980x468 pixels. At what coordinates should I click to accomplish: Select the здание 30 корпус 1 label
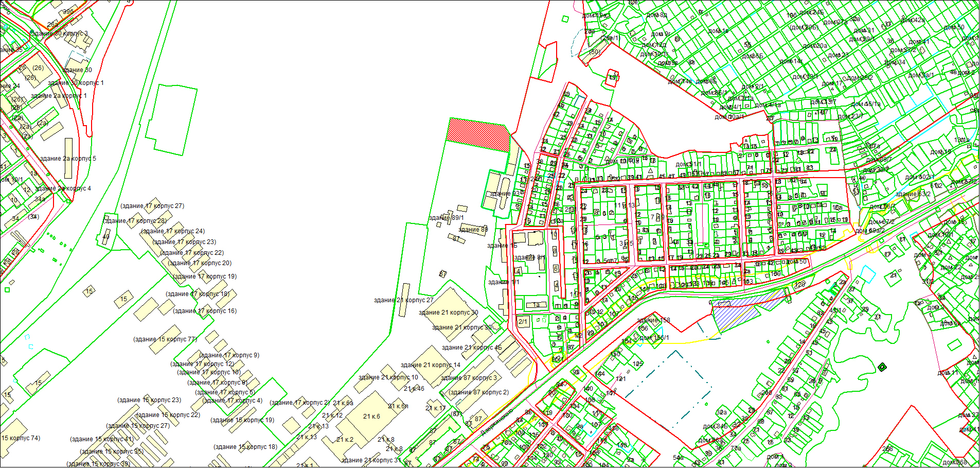76,83
